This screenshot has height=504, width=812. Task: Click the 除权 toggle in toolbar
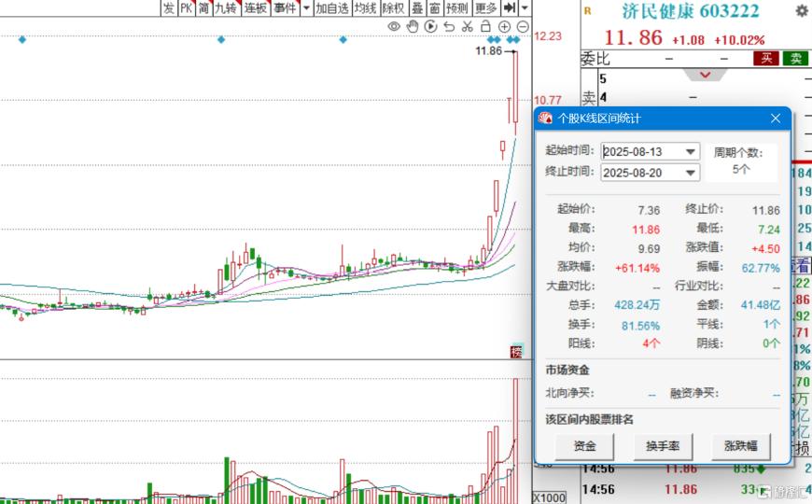tap(393, 8)
